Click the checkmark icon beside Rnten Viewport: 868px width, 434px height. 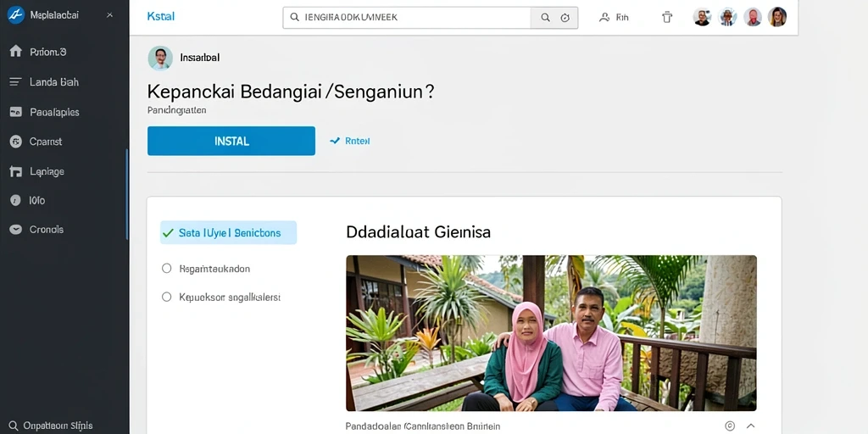(x=334, y=142)
